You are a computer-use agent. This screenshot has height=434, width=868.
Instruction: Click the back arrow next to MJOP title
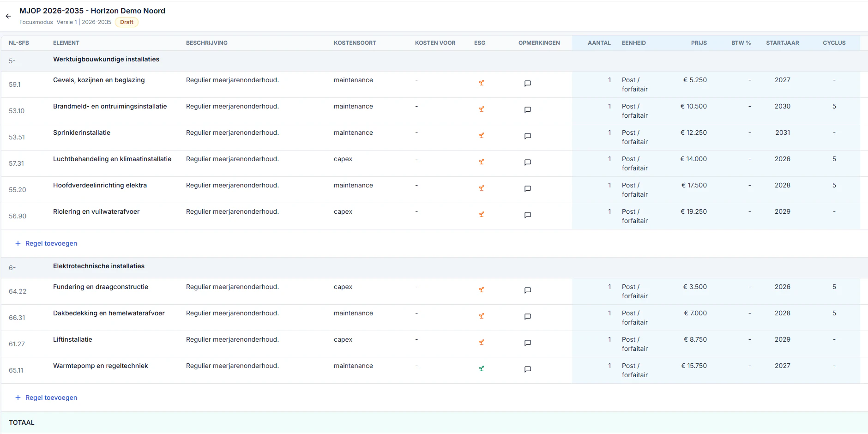point(8,16)
